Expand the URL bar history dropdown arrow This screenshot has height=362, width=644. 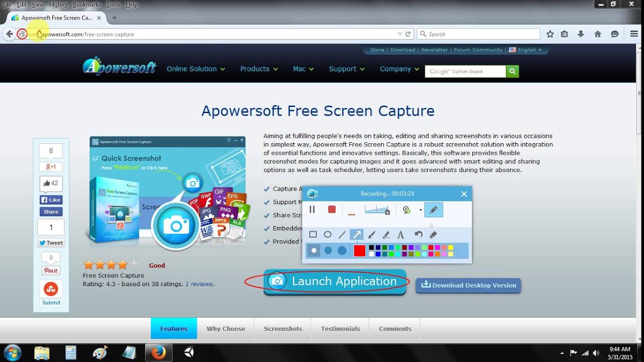(x=400, y=34)
